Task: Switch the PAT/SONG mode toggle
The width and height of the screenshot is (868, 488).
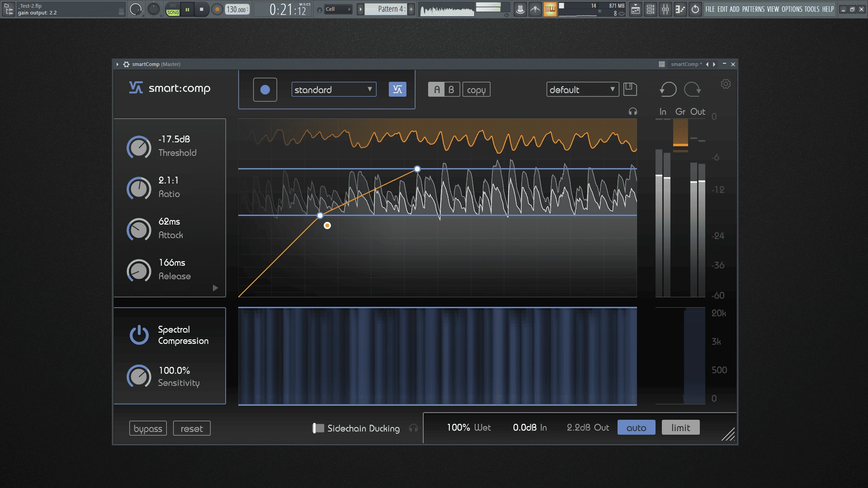Action: tap(173, 9)
